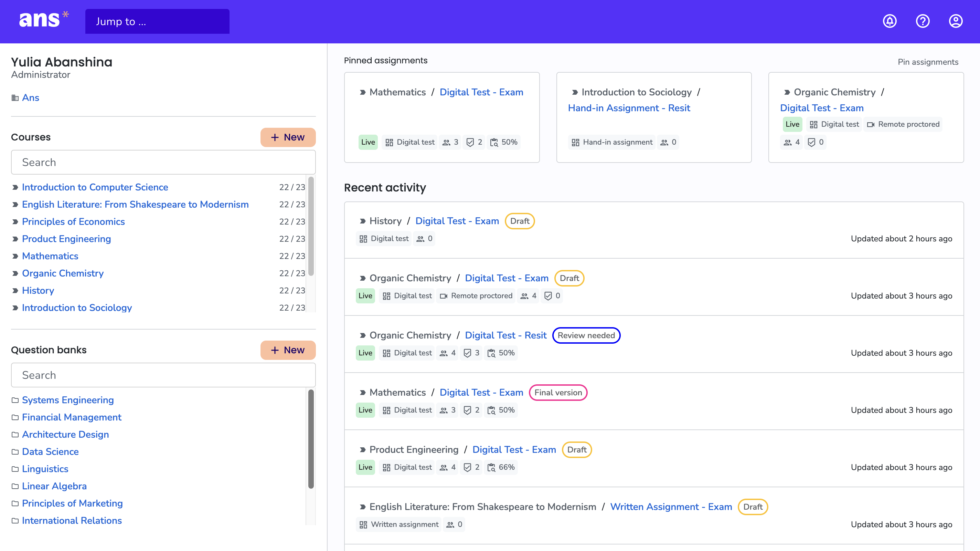Open pinned Organic Chemistry Digital Test - Exam
Viewport: 980px width, 551px height.
[822, 108]
